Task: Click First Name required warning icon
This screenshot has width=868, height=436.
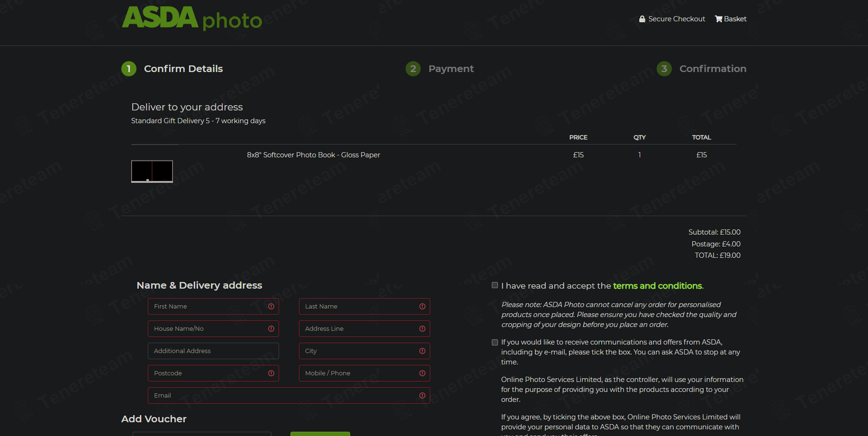Action: (271, 307)
